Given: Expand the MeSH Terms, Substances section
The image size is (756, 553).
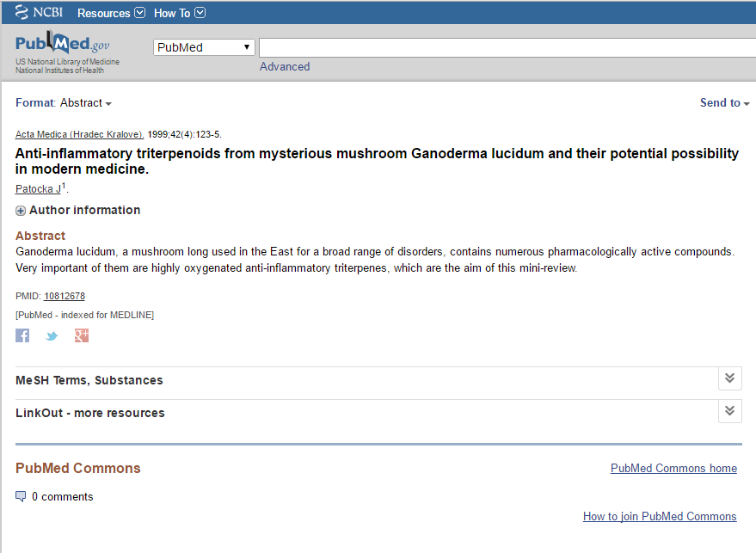Looking at the screenshot, I should coord(729,378).
